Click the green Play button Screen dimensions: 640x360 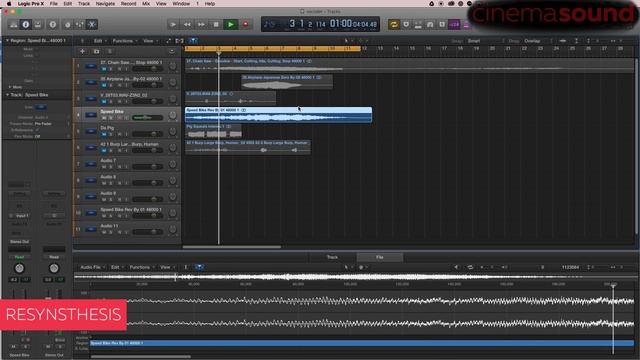[x=231, y=24]
